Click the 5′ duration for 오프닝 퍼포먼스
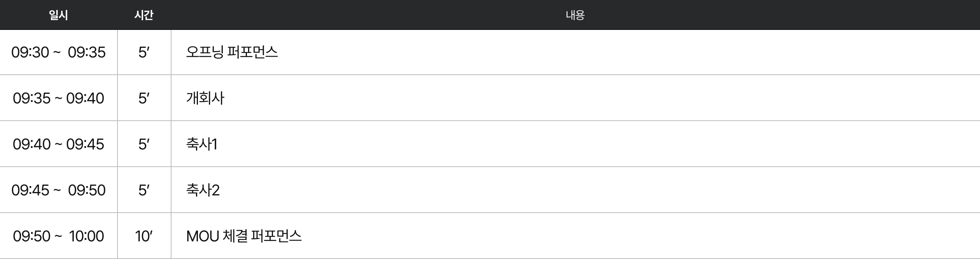This screenshot has width=980, height=259. [x=144, y=52]
